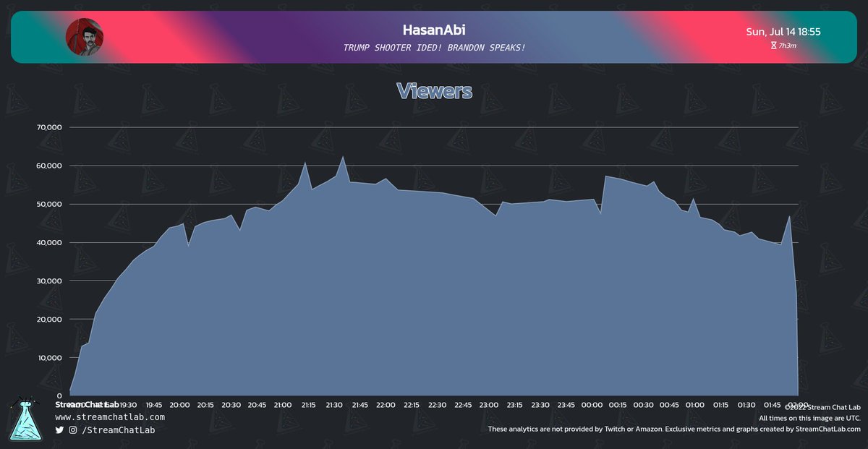
Task: Click the 20:00 time axis label
Action: tap(179, 405)
